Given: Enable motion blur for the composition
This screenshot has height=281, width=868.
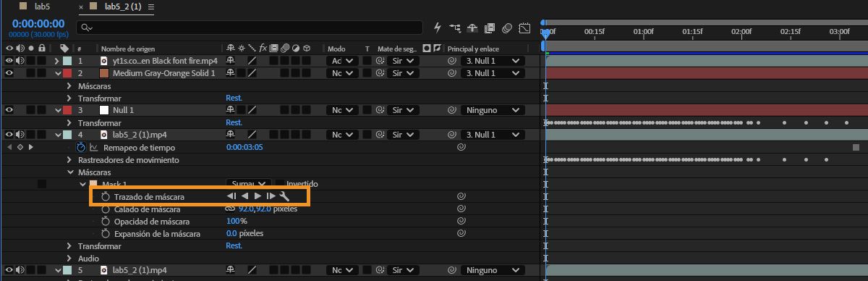Looking at the screenshot, I should click(507, 28).
